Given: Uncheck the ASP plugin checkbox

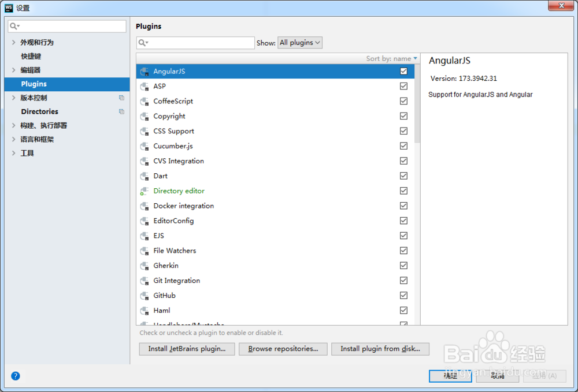Looking at the screenshot, I should click(x=403, y=86).
